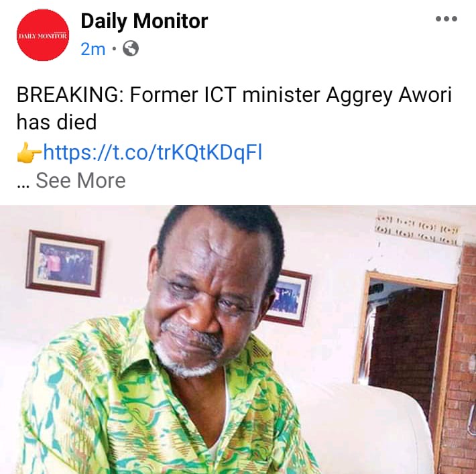476x474 pixels.
Task: Click the left framed wall picture
Action: coord(65,263)
